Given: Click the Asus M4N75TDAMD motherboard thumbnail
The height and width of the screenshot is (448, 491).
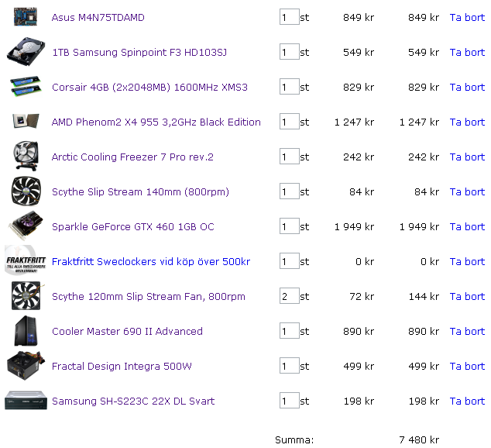Looking at the screenshot, I should pos(26,17).
